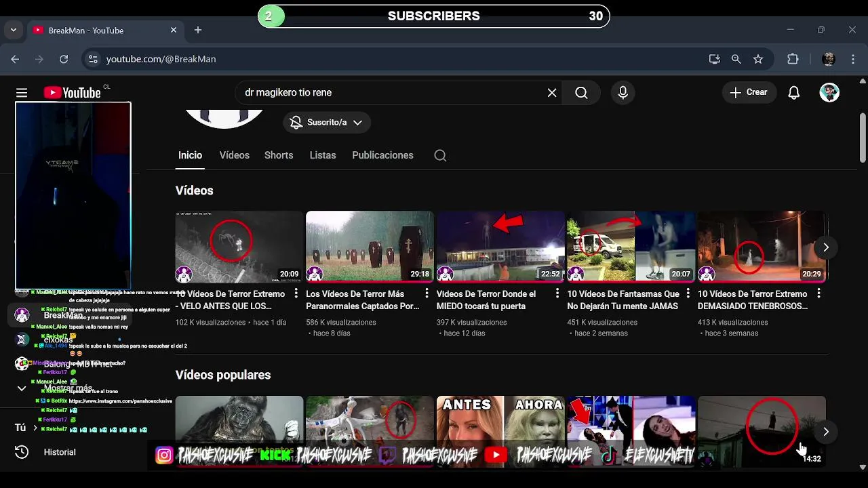Open title '10 Vídeos De Fantasmas Que No Dejarán'

point(623,300)
